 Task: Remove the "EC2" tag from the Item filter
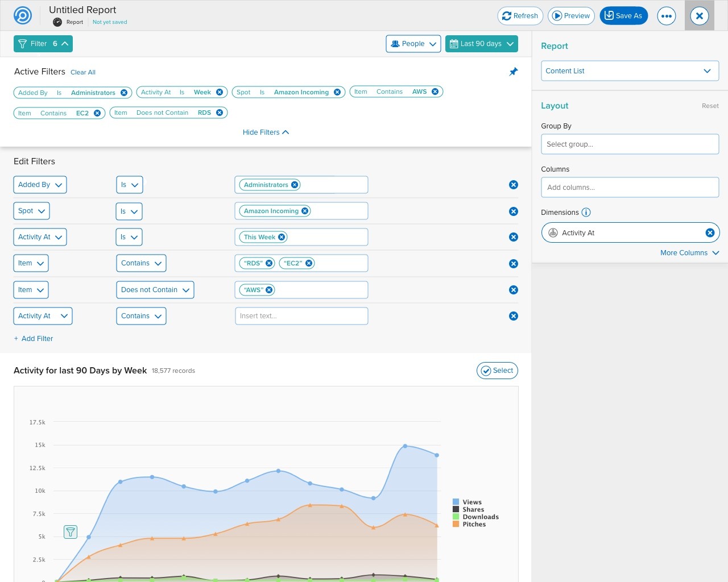pyautogui.click(x=309, y=263)
